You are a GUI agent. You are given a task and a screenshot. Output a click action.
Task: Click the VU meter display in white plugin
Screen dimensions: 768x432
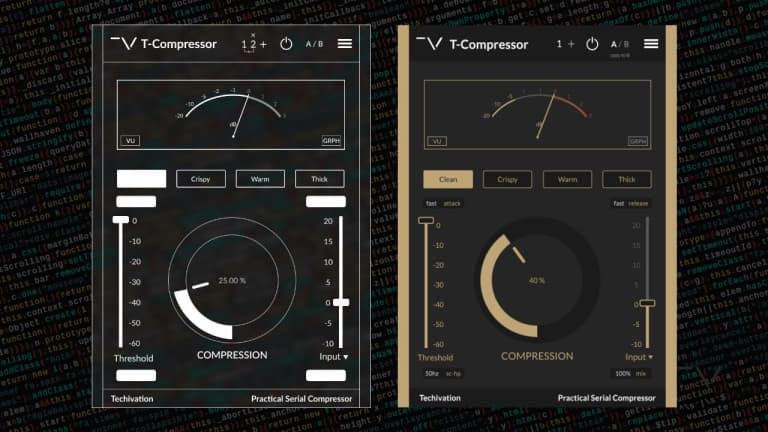pos(231,115)
